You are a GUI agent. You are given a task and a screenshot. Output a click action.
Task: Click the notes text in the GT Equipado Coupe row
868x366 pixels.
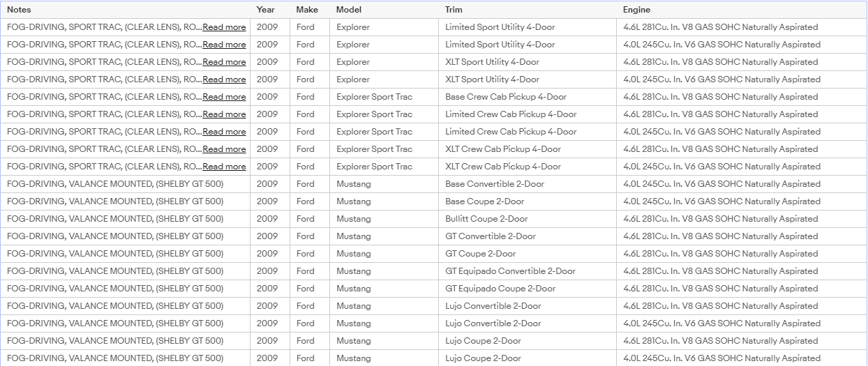click(115, 289)
